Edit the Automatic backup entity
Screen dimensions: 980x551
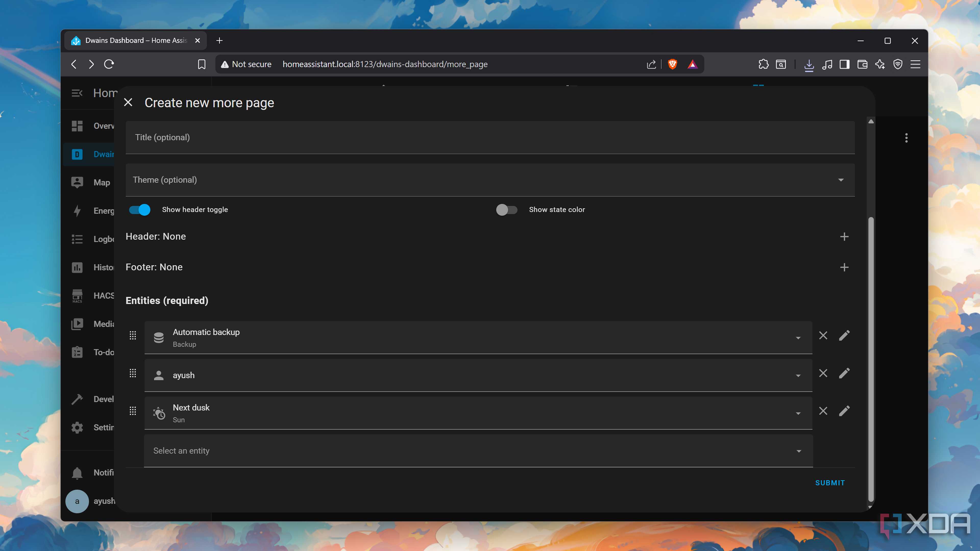(x=844, y=335)
